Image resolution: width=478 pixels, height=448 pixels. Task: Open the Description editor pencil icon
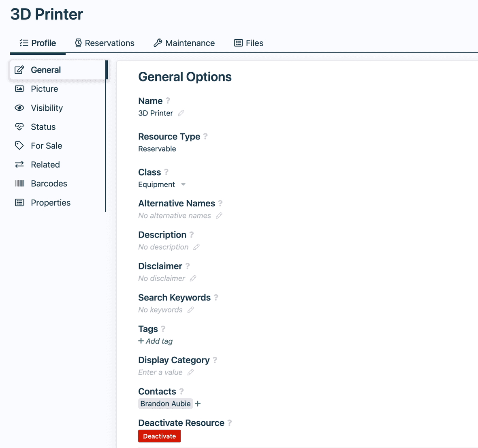[x=197, y=247]
